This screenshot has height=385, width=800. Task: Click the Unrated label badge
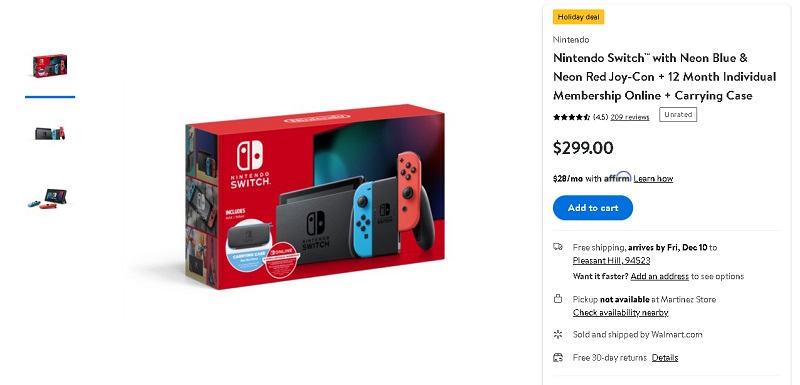pos(678,115)
